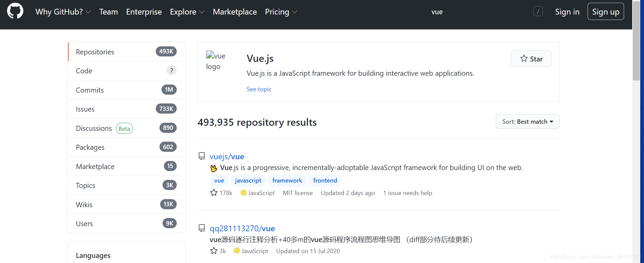
Task: Open the GitHub homepage via the Octocat logo
Action: tap(15, 11)
